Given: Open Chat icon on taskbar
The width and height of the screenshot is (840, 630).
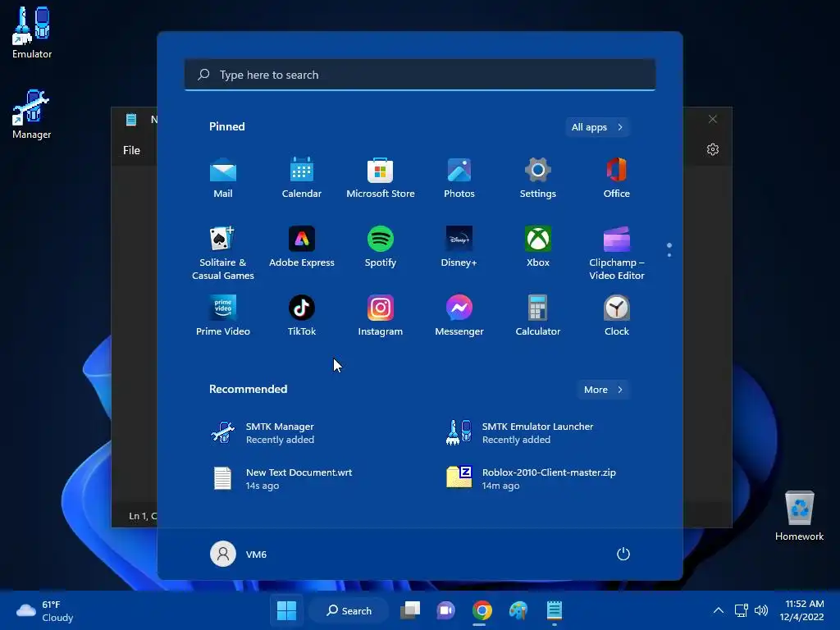Looking at the screenshot, I should pyautogui.click(x=445, y=610).
